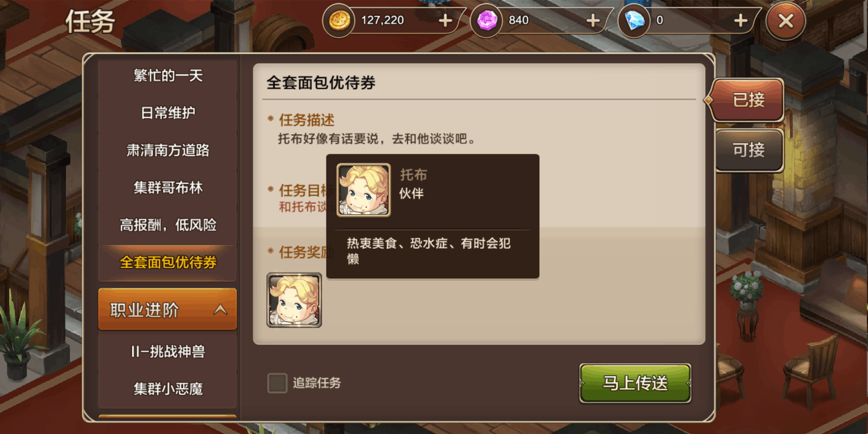Viewport: 868px width, 434px height.
Task: Enable the 追踪任务 checkbox
Action: (x=277, y=383)
